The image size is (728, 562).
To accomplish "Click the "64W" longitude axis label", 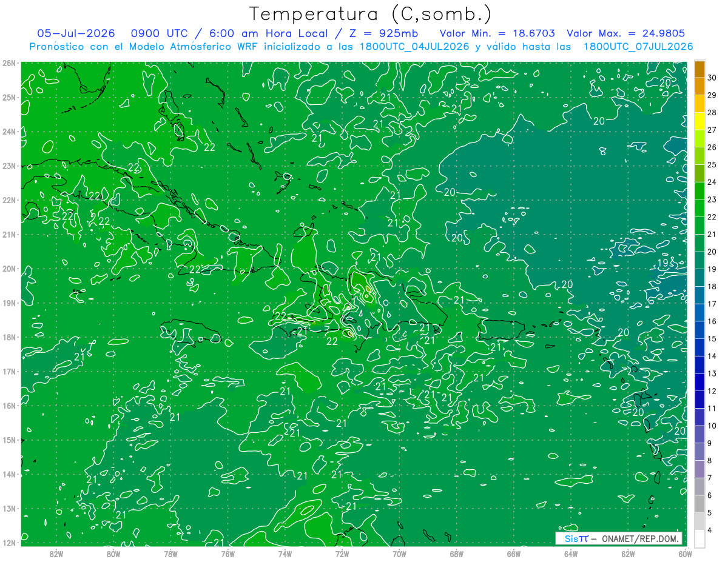I will [x=570, y=554].
